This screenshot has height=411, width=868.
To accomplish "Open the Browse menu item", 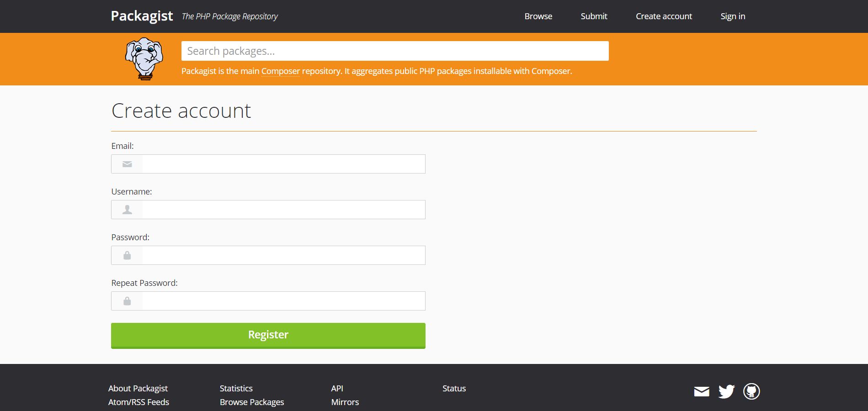I will (538, 16).
